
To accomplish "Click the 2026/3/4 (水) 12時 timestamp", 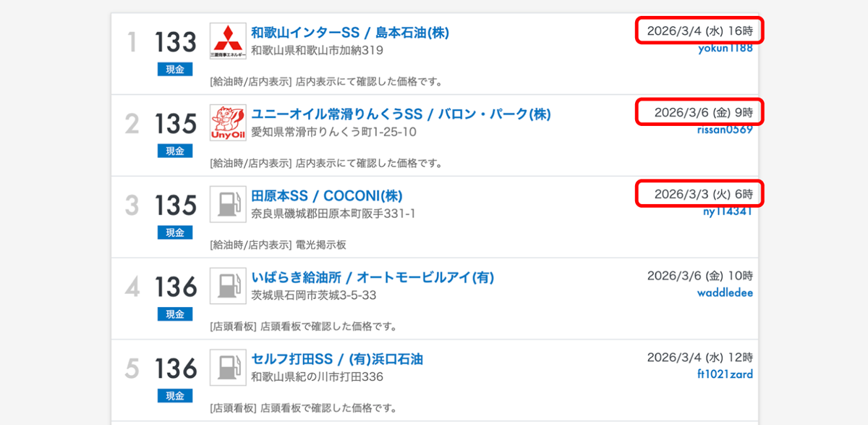I will (x=699, y=358).
